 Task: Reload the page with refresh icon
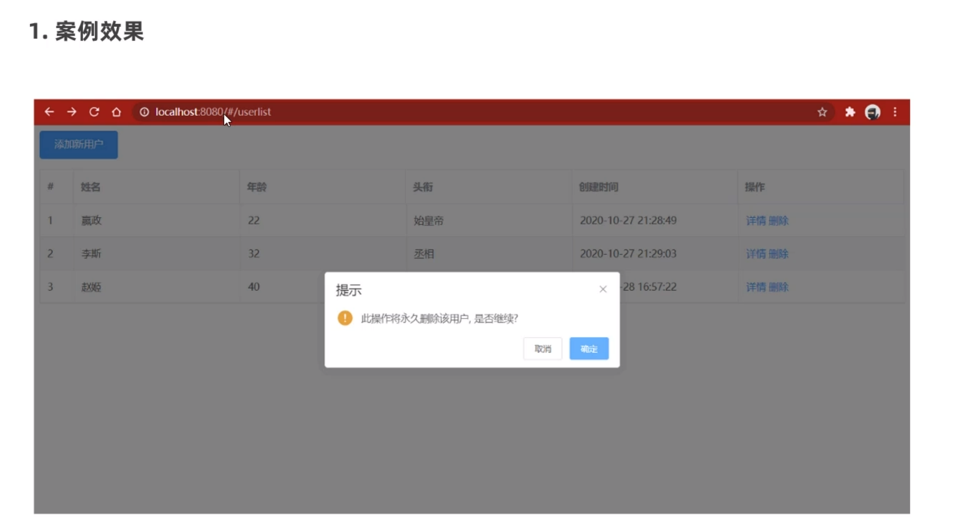pyautogui.click(x=94, y=112)
